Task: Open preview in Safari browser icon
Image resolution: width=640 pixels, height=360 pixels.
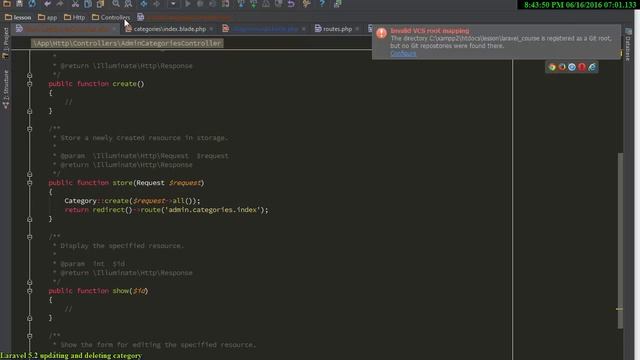Action: 572,67
